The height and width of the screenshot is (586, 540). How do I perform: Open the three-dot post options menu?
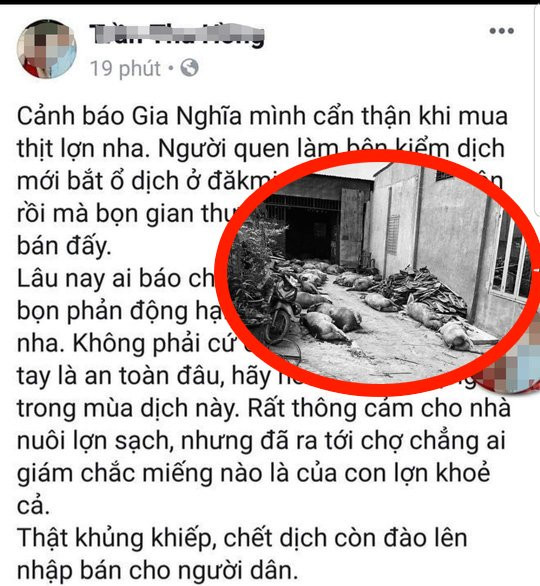pyautogui.click(x=502, y=31)
